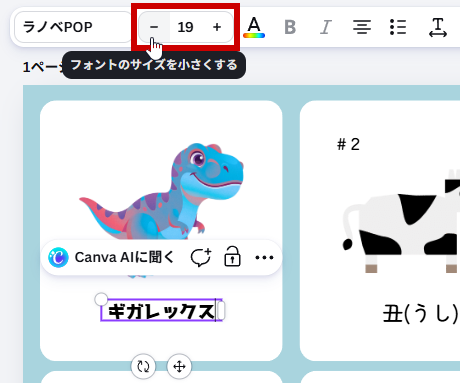Click the move handle below text

[x=179, y=367]
